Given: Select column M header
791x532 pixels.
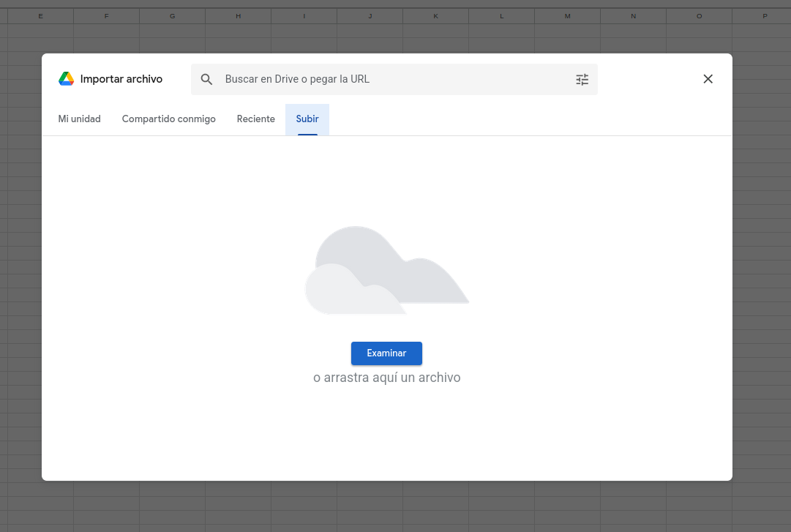Looking at the screenshot, I should coord(567,15).
